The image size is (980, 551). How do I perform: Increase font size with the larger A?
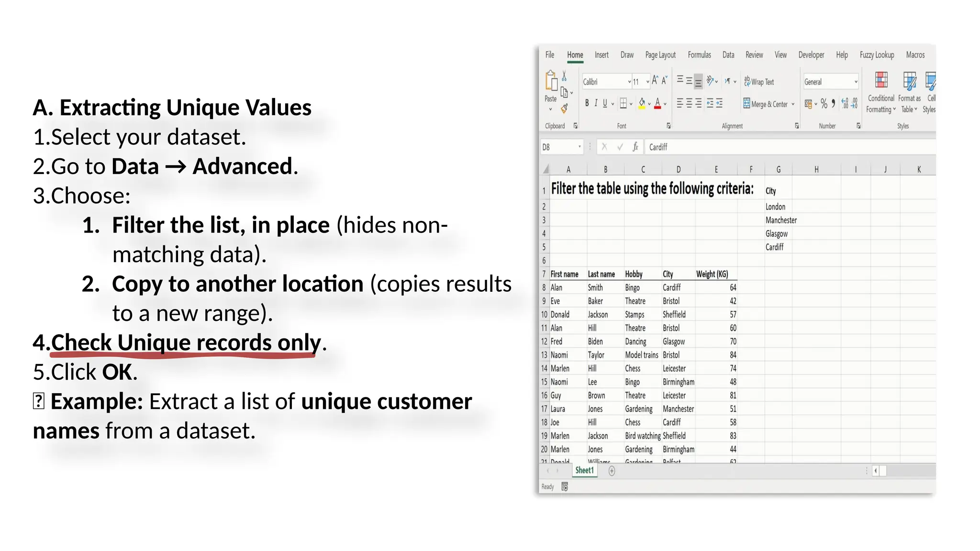[655, 80]
